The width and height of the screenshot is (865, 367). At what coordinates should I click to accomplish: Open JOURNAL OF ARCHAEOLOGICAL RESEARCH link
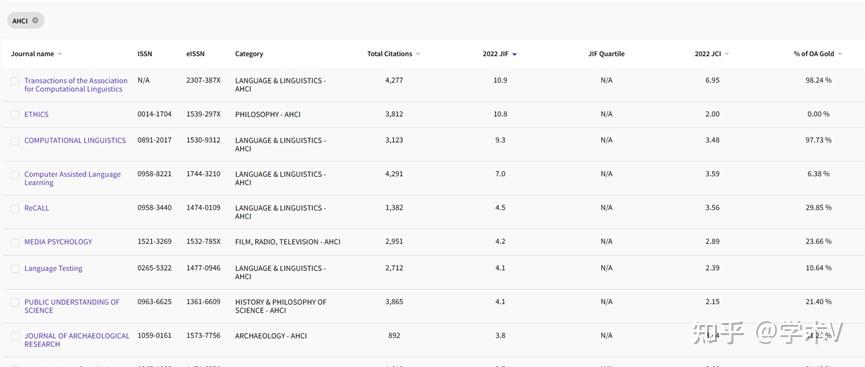[x=77, y=340]
